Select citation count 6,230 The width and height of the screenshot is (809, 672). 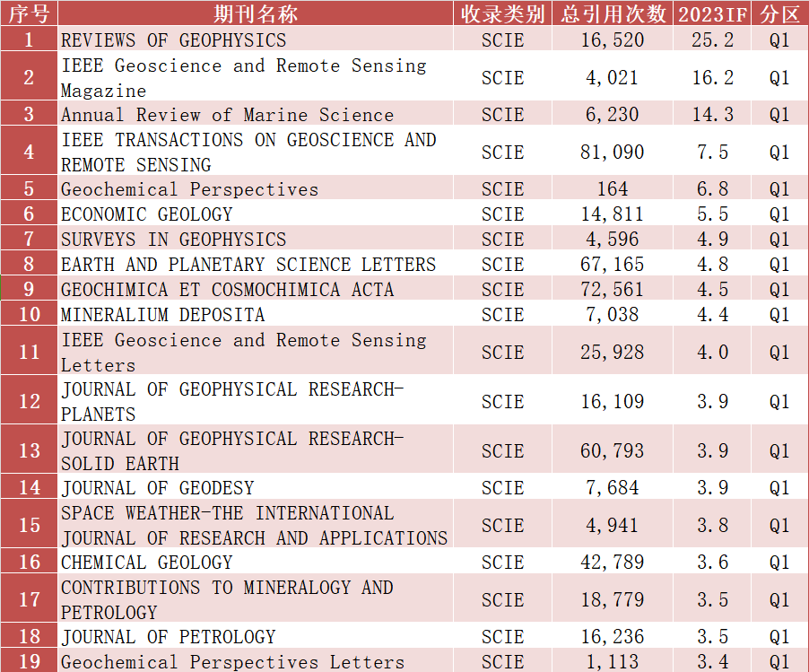[613, 114]
